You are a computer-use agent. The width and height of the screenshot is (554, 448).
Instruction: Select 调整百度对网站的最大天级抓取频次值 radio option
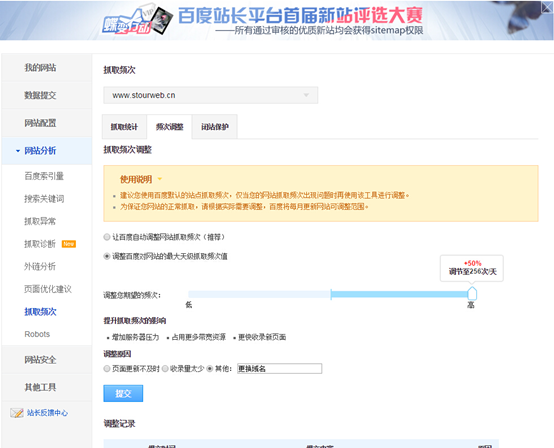point(107,256)
